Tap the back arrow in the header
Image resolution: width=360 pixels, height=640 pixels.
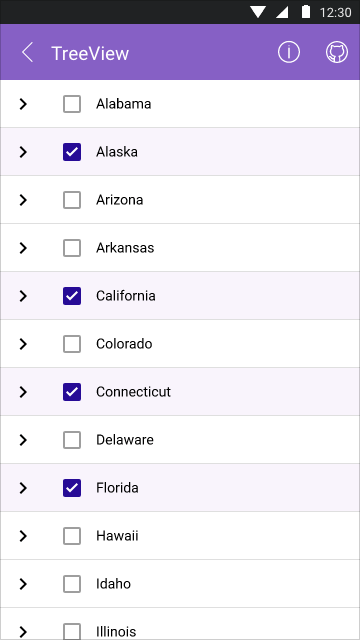(27, 53)
